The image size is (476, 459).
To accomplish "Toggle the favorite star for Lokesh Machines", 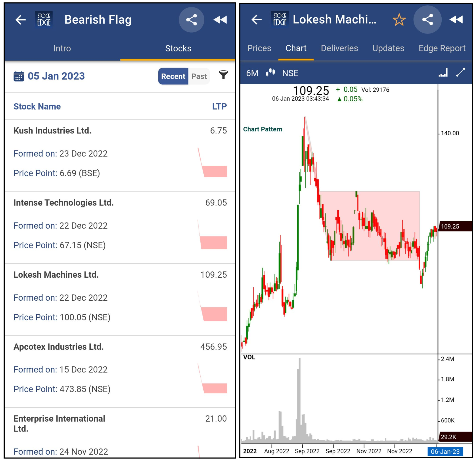I will [x=399, y=20].
